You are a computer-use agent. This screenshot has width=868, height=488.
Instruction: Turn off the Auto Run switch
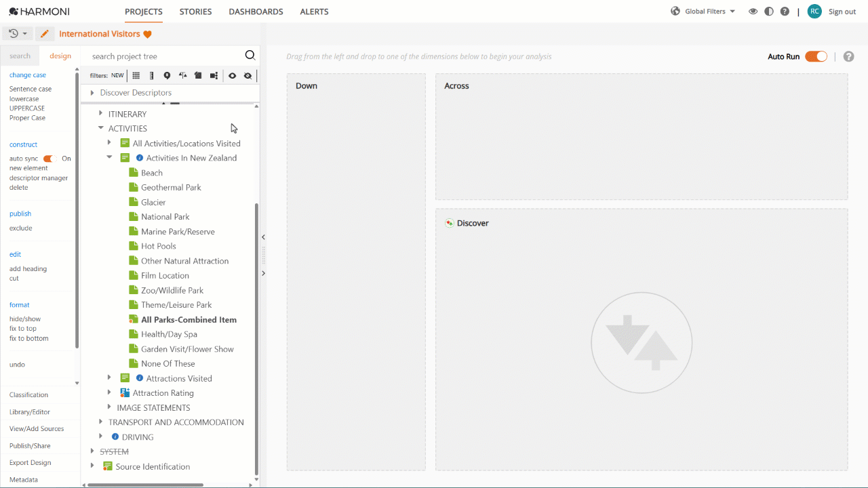coord(816,56)
